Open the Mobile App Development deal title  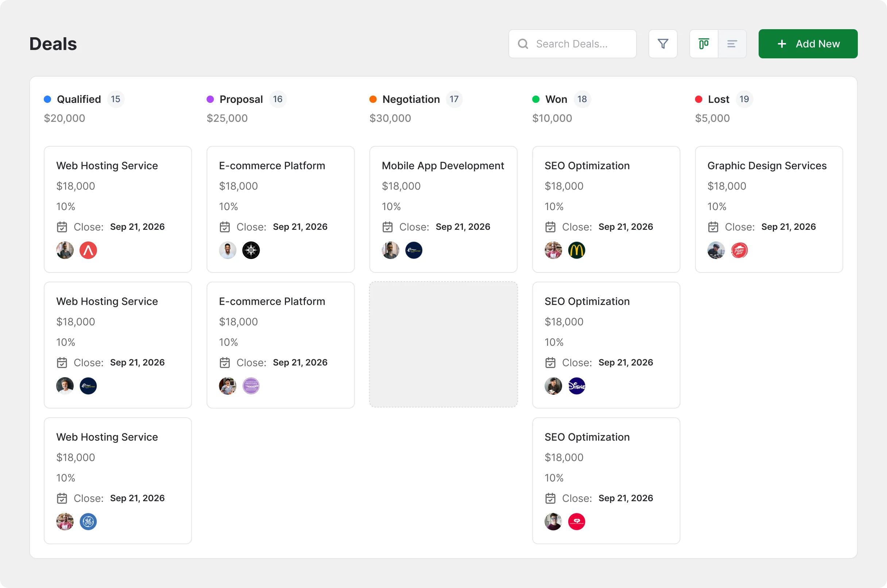click(x=443, y=166)
